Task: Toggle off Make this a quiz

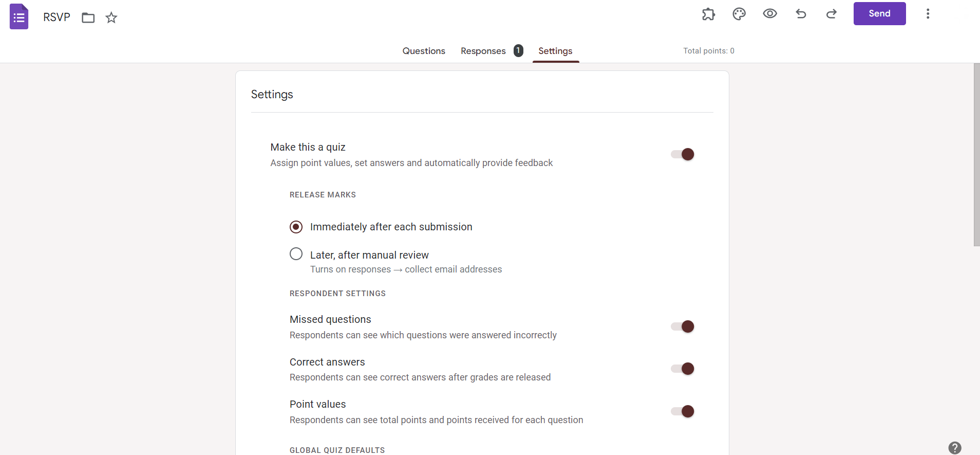Action: point(683,154)
